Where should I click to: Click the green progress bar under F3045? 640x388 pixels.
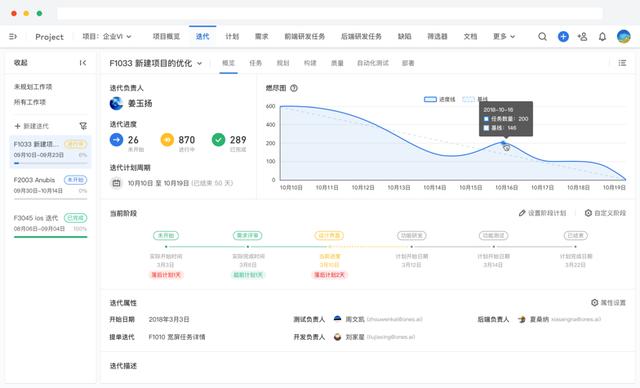(51, 237)
